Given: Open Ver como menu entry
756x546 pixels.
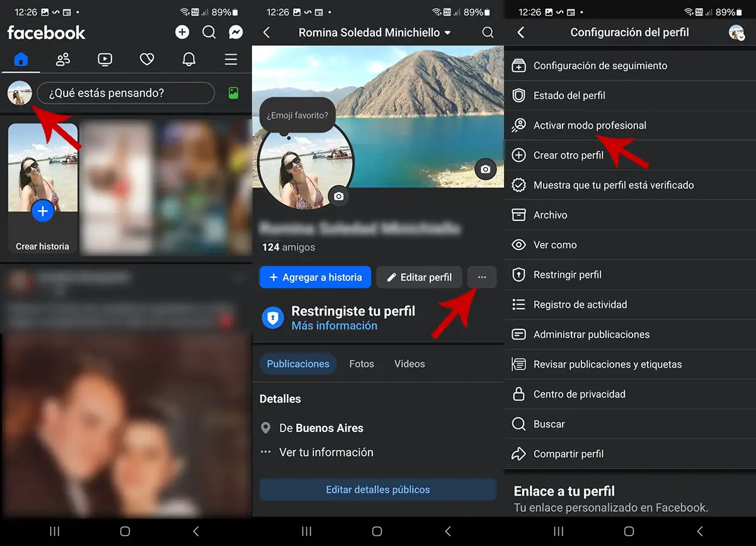Looking at the screenshot, I should click(x=555, y=245).
